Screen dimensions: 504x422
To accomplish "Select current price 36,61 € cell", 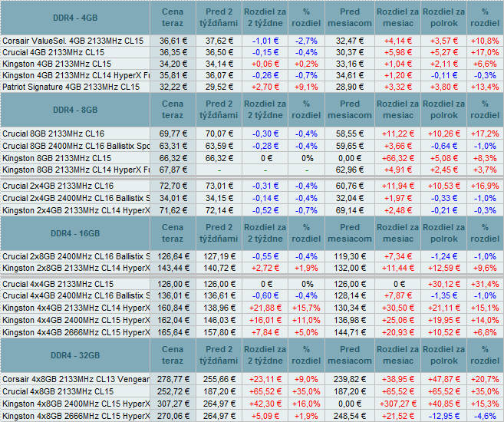I will tap(173, 41).
